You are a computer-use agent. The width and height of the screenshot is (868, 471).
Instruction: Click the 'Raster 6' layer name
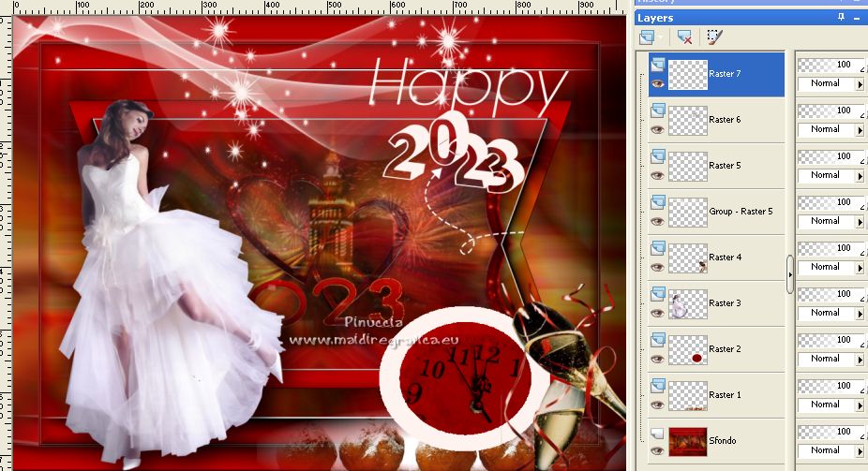[x=725, y=120]
